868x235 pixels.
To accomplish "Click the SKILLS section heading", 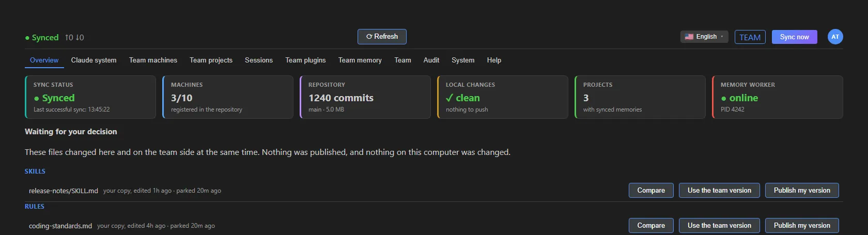I will (35, 171).
